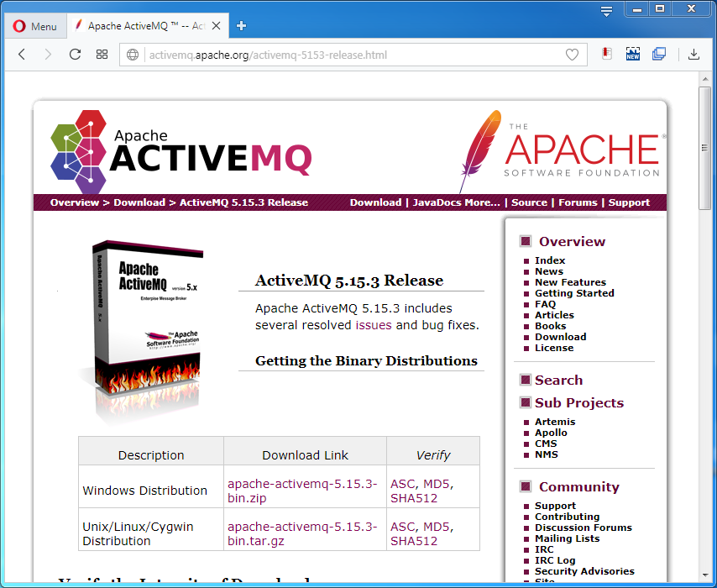This screenshot has height=588, width=717.
Task: Open the Artemis sub project link
Action: pyautogui.click(x=555, y=422)
